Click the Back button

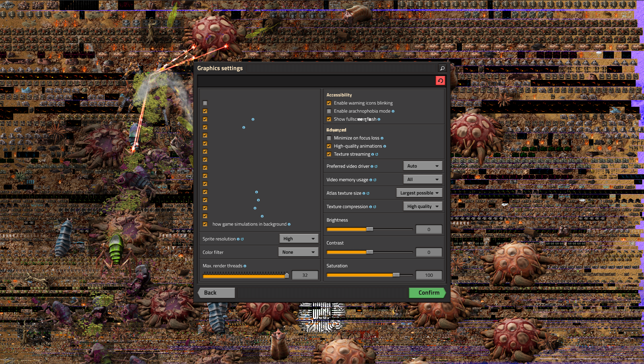point(216,293)
